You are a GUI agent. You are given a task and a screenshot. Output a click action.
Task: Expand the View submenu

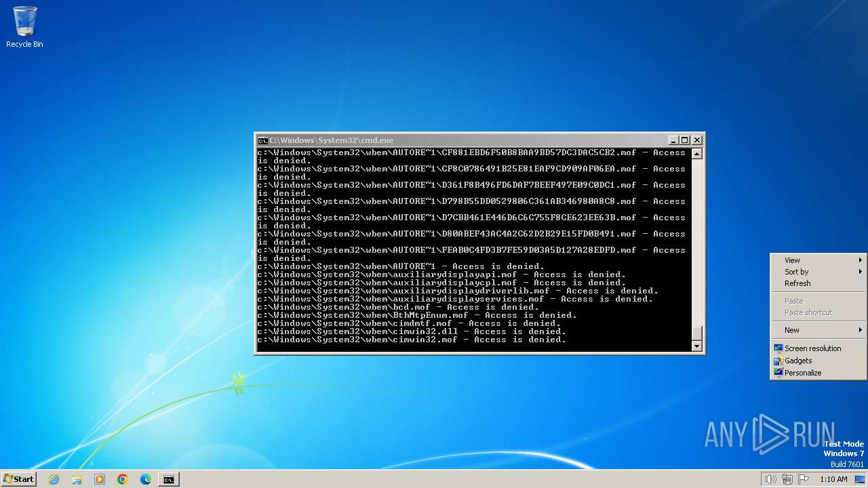818,260
